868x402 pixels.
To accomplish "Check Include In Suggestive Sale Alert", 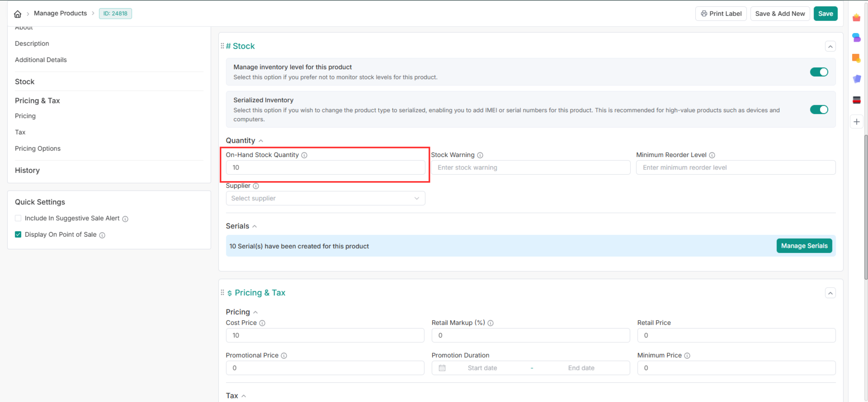I will point(18,218).
